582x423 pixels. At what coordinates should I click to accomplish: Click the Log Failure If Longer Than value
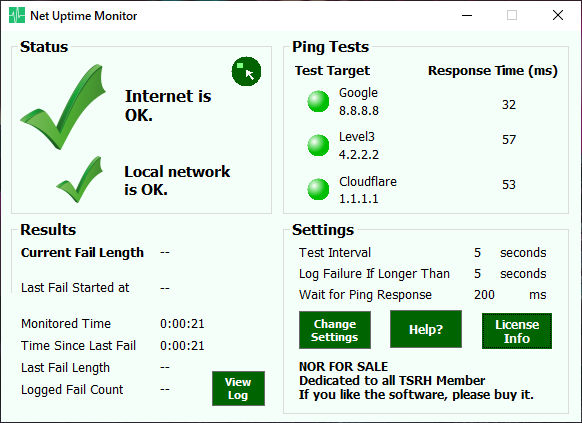point(477,274)
